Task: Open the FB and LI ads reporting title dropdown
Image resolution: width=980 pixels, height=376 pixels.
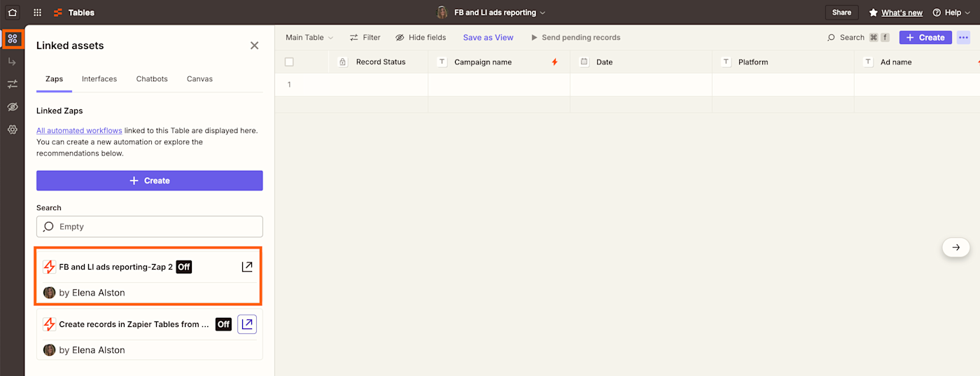Action: [499, 13]
